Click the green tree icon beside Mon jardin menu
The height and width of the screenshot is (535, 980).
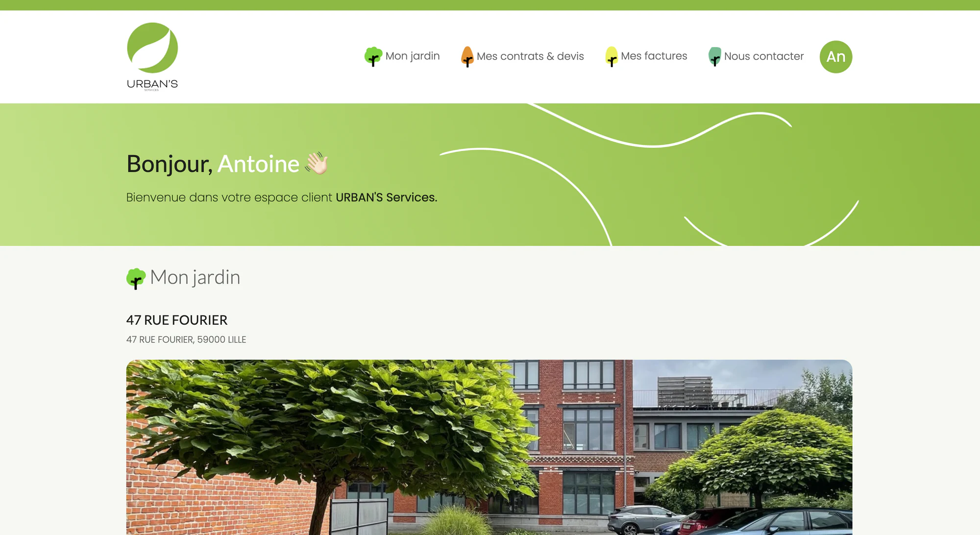click(373, 56)
